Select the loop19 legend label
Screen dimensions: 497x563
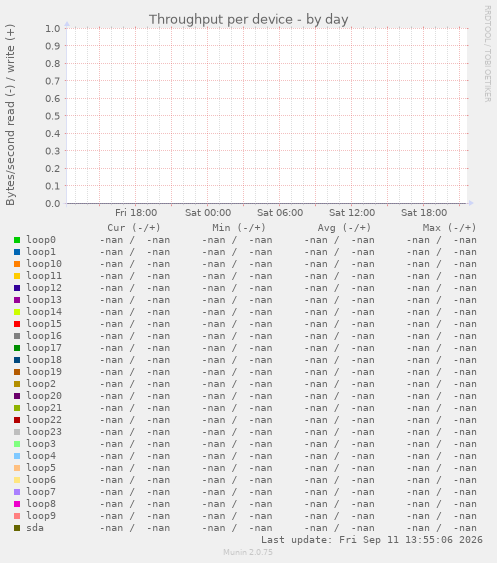pos(44,372)
